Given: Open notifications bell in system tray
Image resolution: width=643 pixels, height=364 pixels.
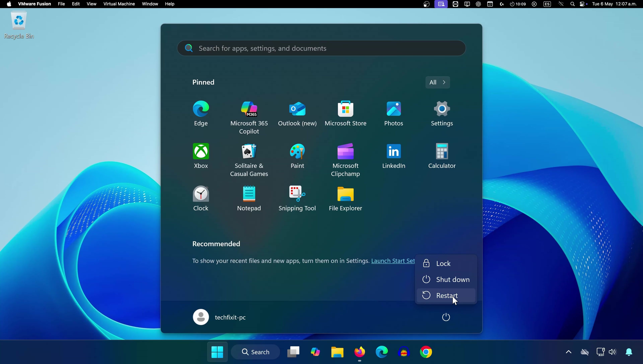Looking at the screenshot, I should pyautogui.click(x=629, y=352).
